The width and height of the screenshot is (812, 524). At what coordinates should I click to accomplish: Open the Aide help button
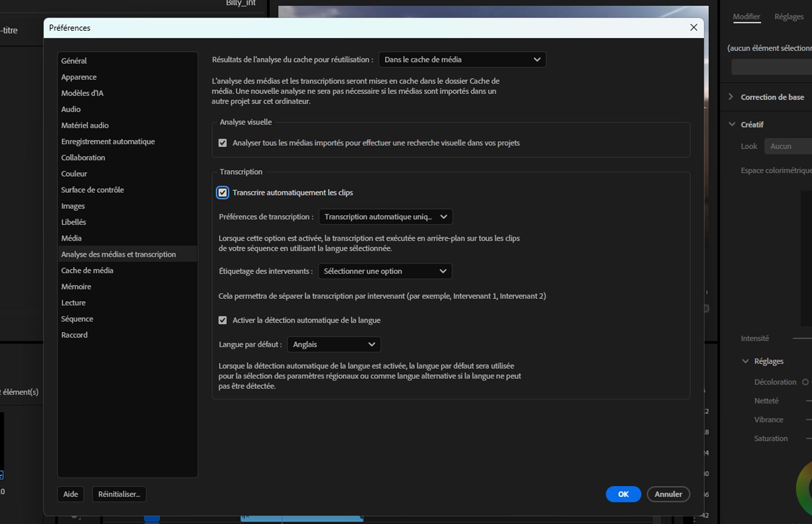tap(71, 494)
